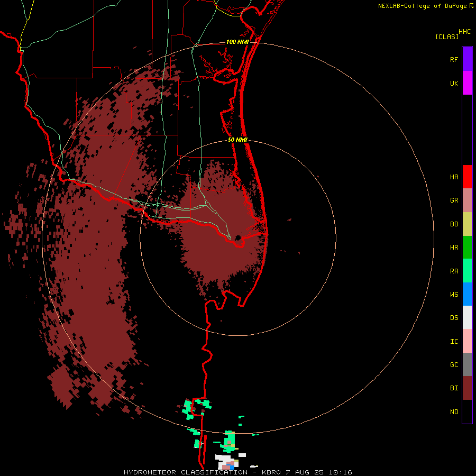Click the BI legend label
The image size is (476, 476).
pyautogui.click(x=454, y=388)
